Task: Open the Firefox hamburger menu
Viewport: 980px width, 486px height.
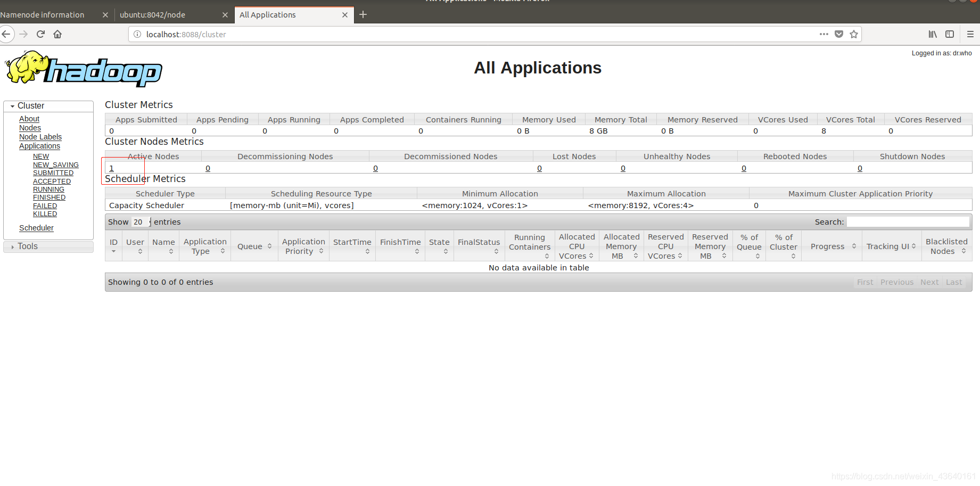Action: tap(970, 34)
